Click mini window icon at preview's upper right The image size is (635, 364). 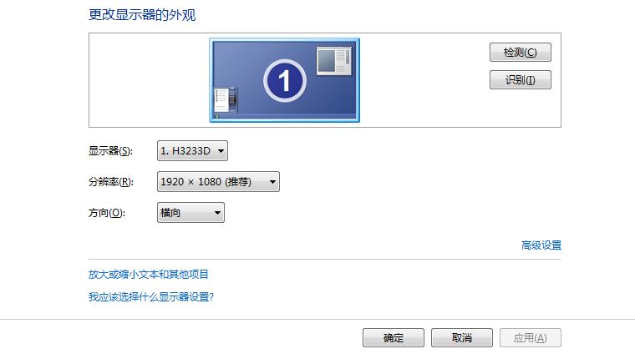coord(334,61)
